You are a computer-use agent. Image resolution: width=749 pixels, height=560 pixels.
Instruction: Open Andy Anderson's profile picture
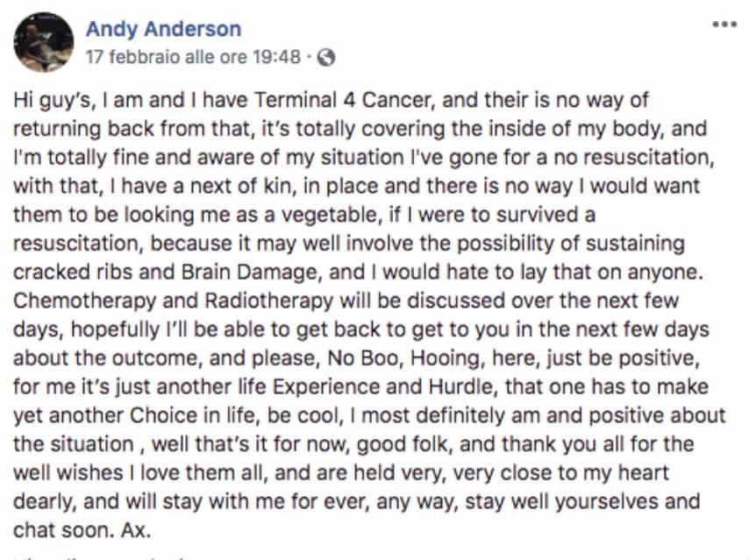pyautogui.click(x=44, y=42)
